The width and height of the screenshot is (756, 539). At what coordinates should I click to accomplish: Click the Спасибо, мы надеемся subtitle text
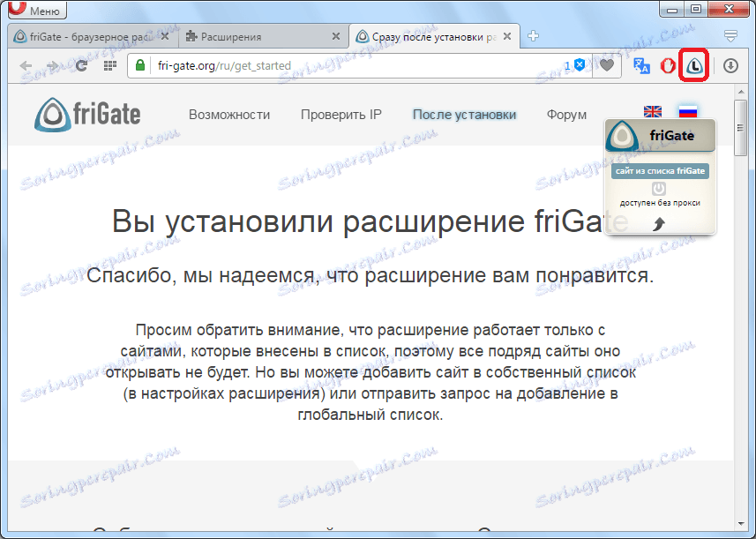pyautogui.click(x=370, y=276)
